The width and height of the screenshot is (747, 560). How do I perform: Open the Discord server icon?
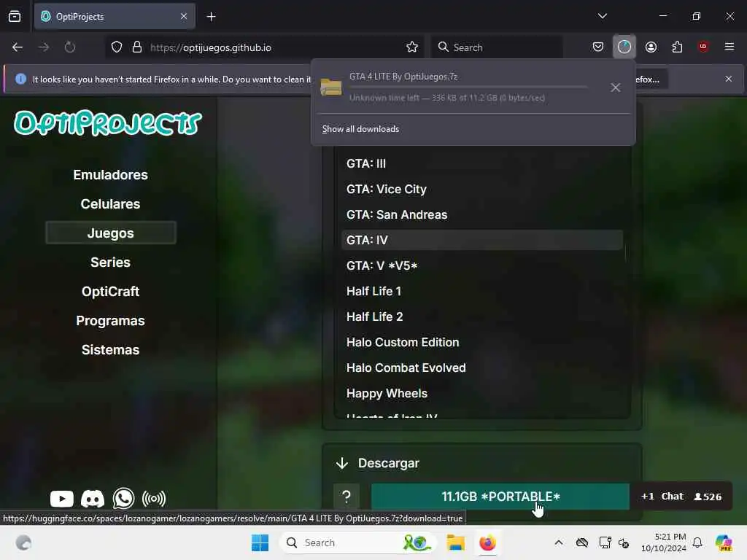pyautogui.click(x=93, y=499)
